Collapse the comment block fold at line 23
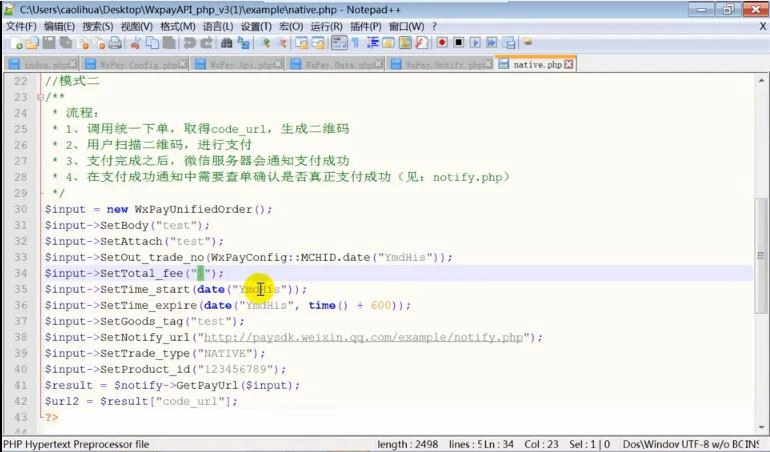 (x=40, y=97)
